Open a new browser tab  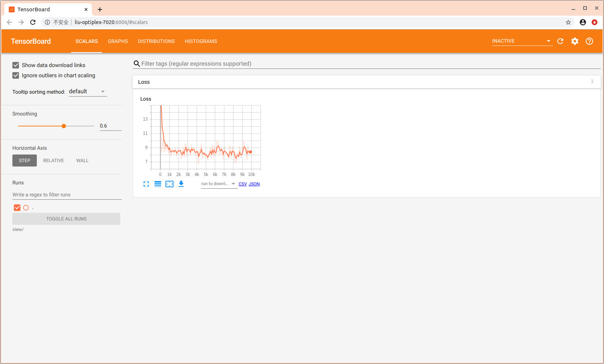[100, 9]
